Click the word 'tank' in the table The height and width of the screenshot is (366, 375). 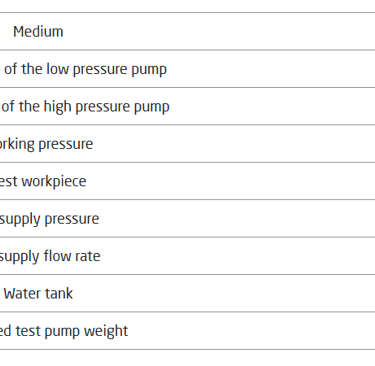coord(60,294)
